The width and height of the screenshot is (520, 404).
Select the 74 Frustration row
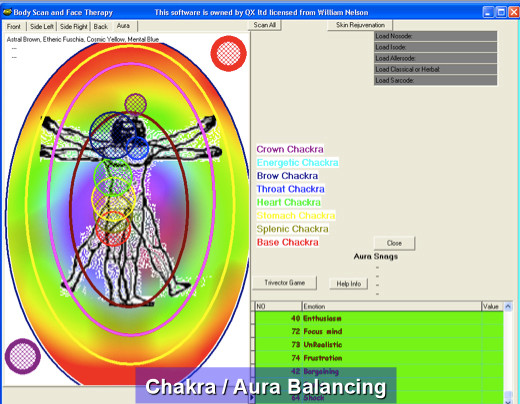coord(379,358)
